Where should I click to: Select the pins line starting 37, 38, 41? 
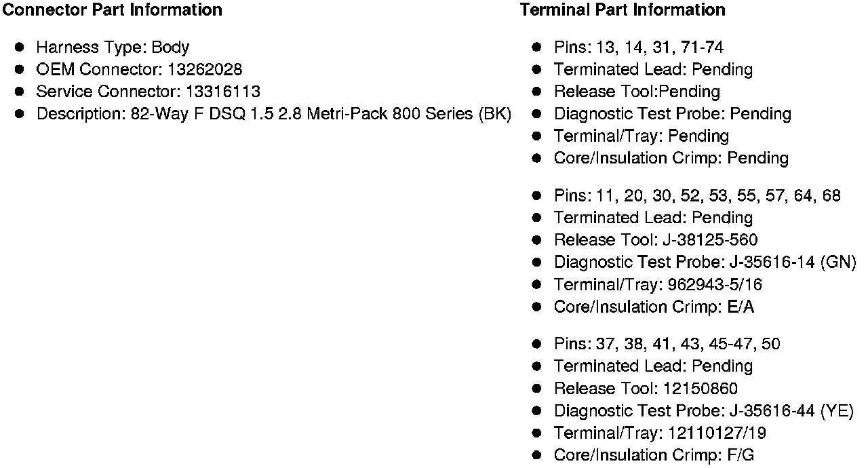667,344
